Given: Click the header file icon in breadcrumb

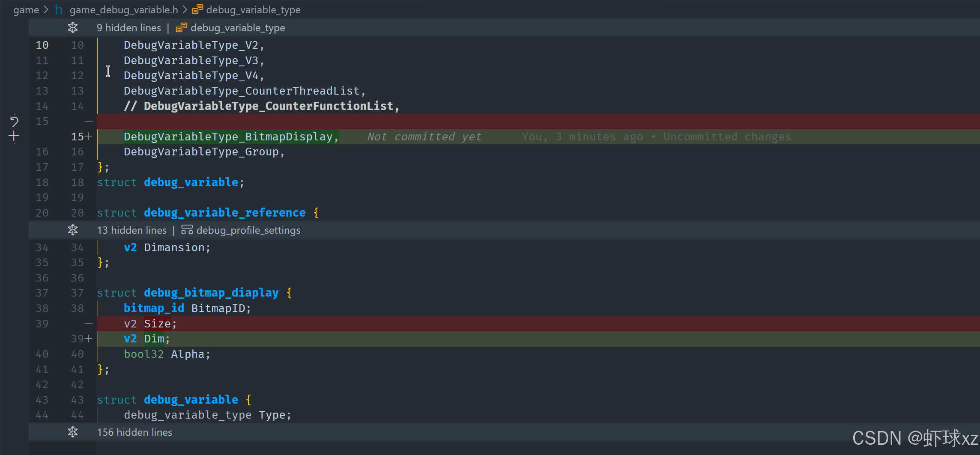Looking at the screenshot, I should tap(59, 10).
